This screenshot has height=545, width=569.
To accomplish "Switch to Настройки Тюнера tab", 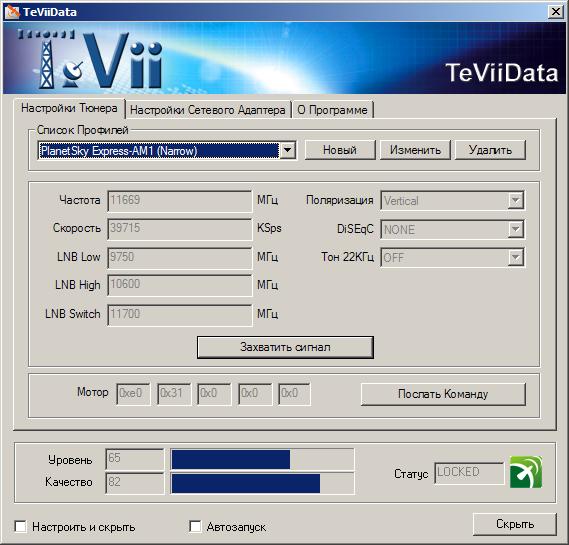I will coord(69,108).
